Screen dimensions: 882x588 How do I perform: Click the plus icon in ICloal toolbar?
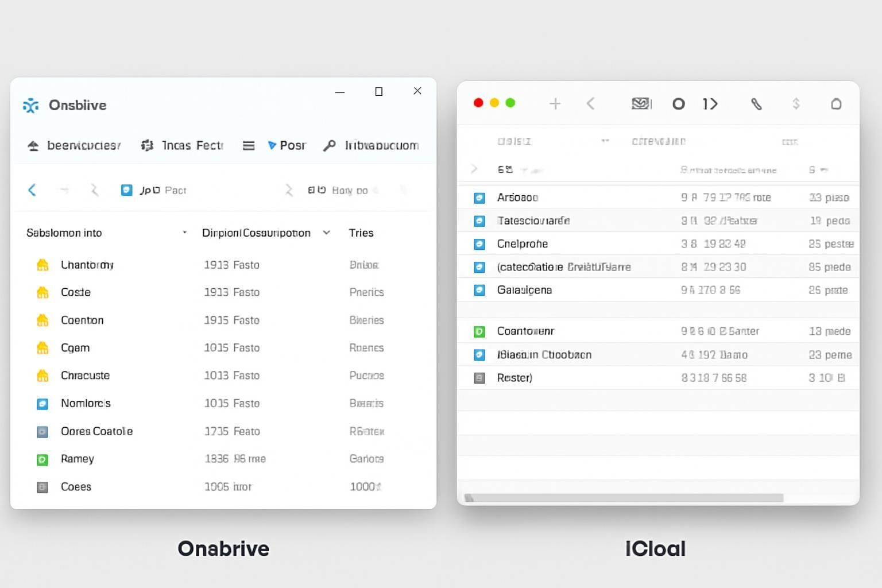pyautogui.click(x=555, y=104)
